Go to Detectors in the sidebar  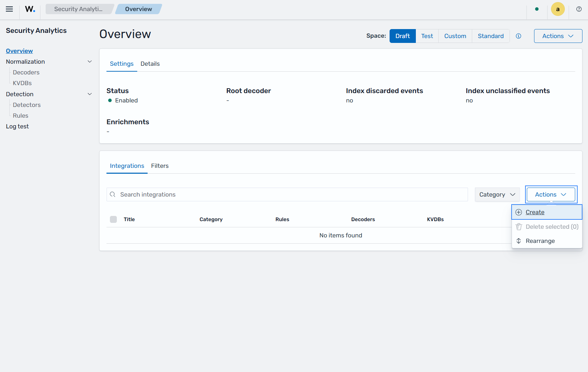click(27, 105)
